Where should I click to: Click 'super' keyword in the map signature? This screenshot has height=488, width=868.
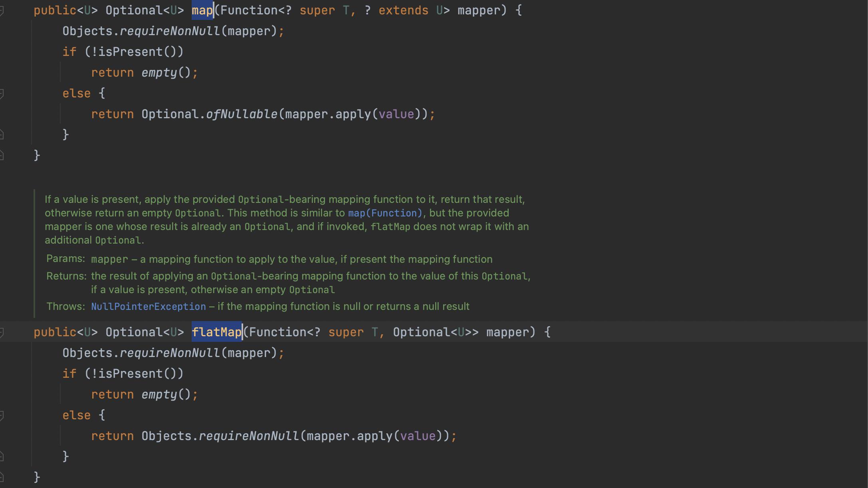317,10
